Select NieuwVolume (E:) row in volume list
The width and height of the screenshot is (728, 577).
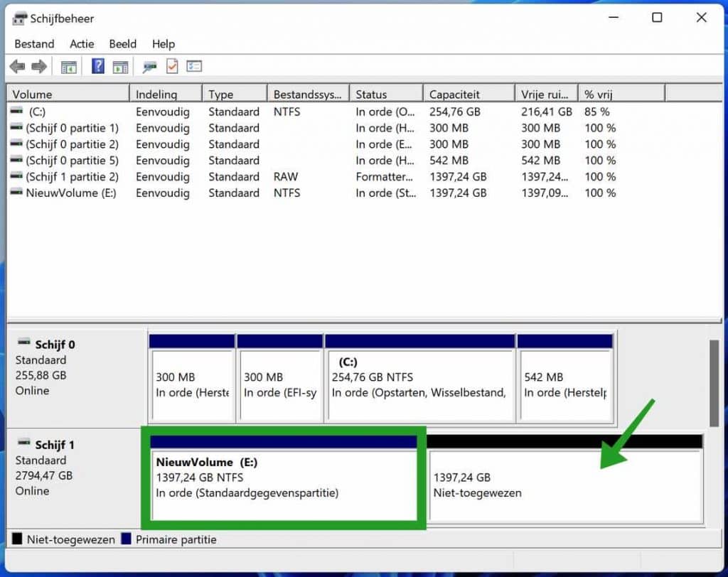71,193
